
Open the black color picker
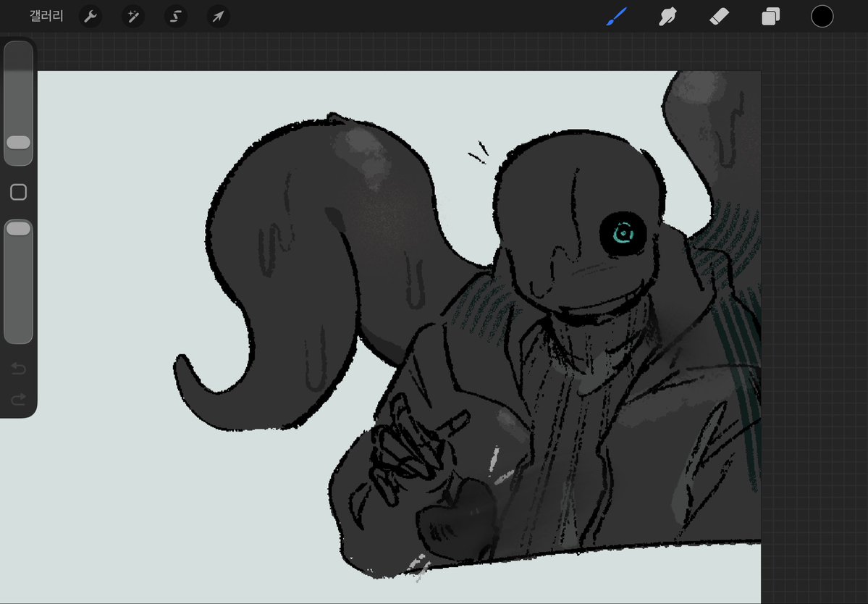[822, 16]
